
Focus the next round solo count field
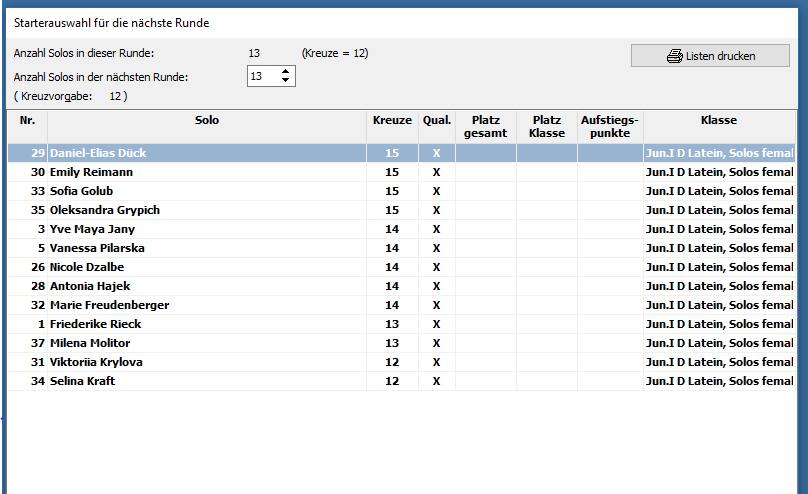click(x=262, y=76)
